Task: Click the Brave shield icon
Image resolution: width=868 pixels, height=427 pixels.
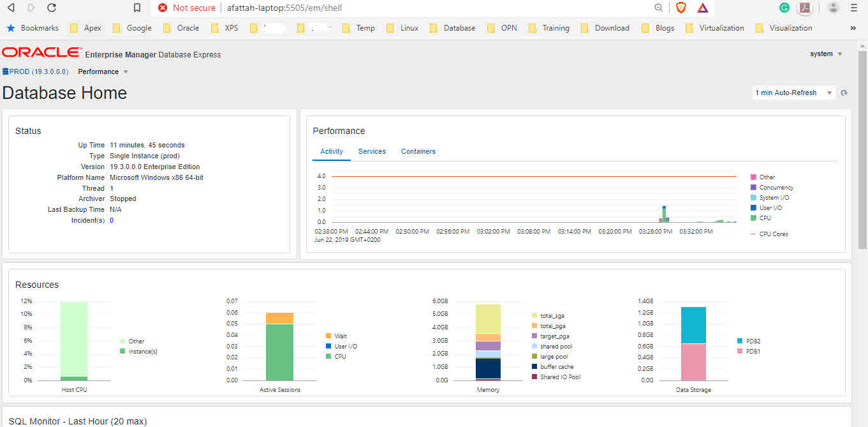Action: pos(681,8)
